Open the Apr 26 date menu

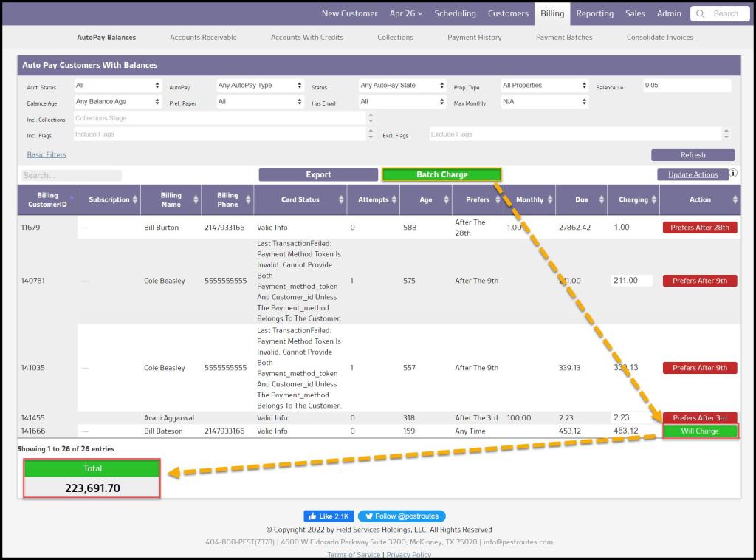click(x=405, y=13)
